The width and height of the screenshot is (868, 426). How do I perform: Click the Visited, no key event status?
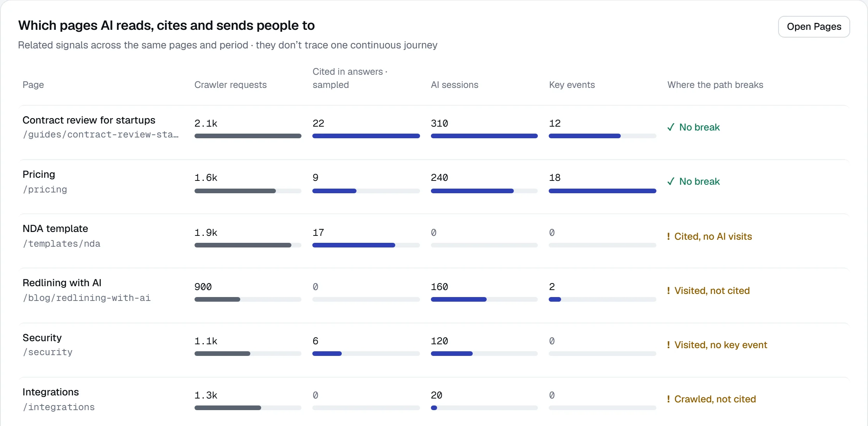coord(721,345)
